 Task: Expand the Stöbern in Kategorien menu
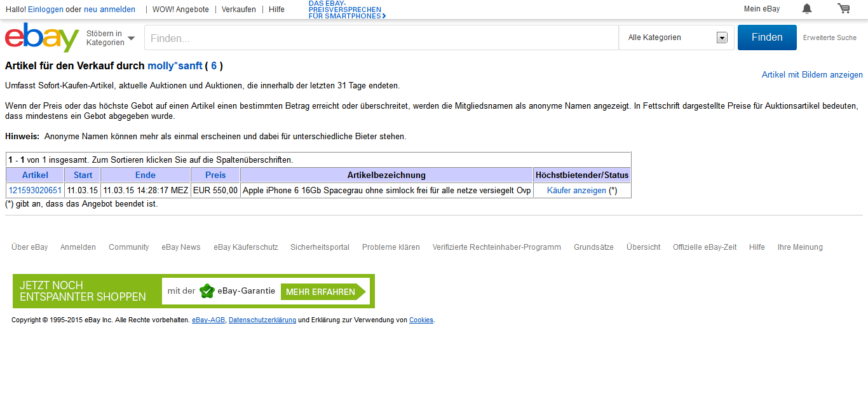[x=111, y=38]
